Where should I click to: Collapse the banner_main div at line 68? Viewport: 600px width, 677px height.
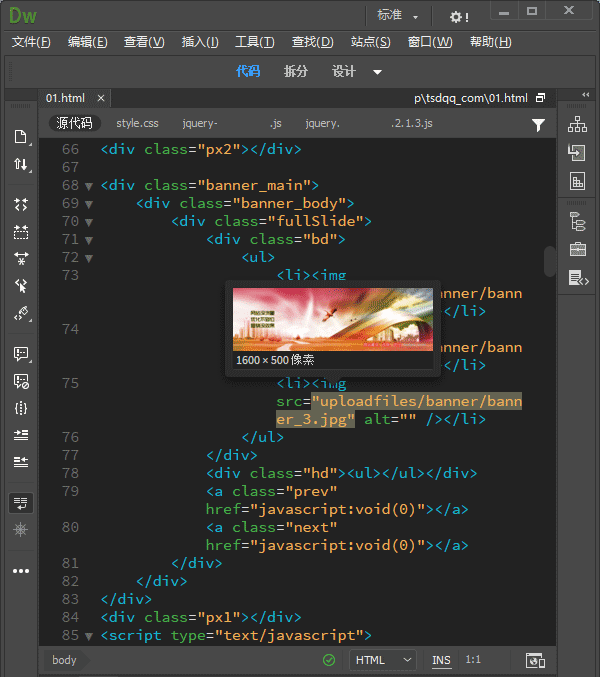(89, 186)
